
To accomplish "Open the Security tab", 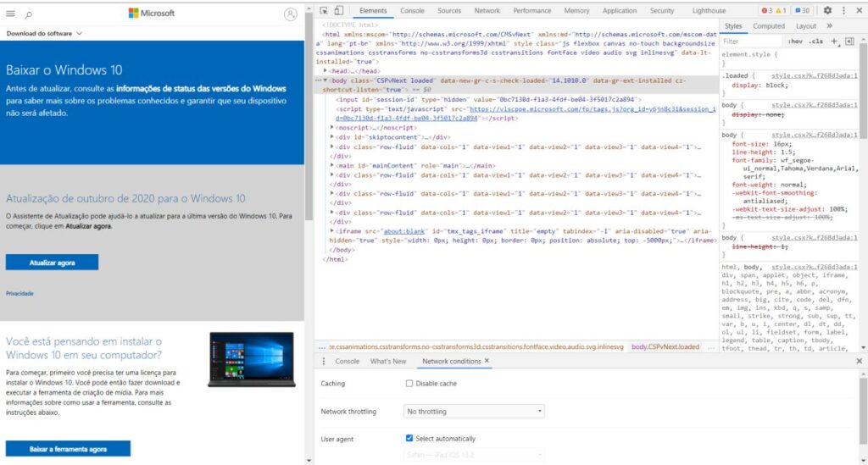I will coord(662,10).
